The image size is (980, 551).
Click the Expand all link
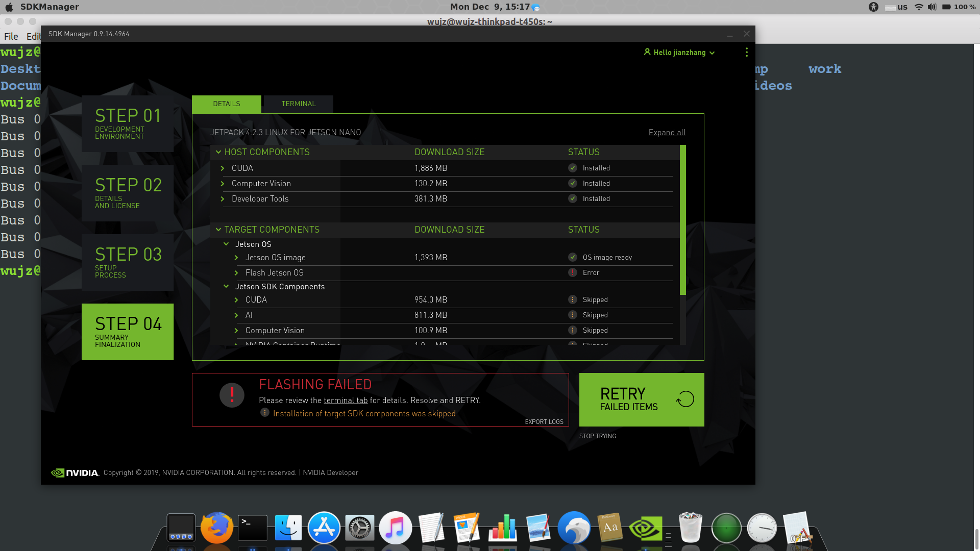click(667, 133)
